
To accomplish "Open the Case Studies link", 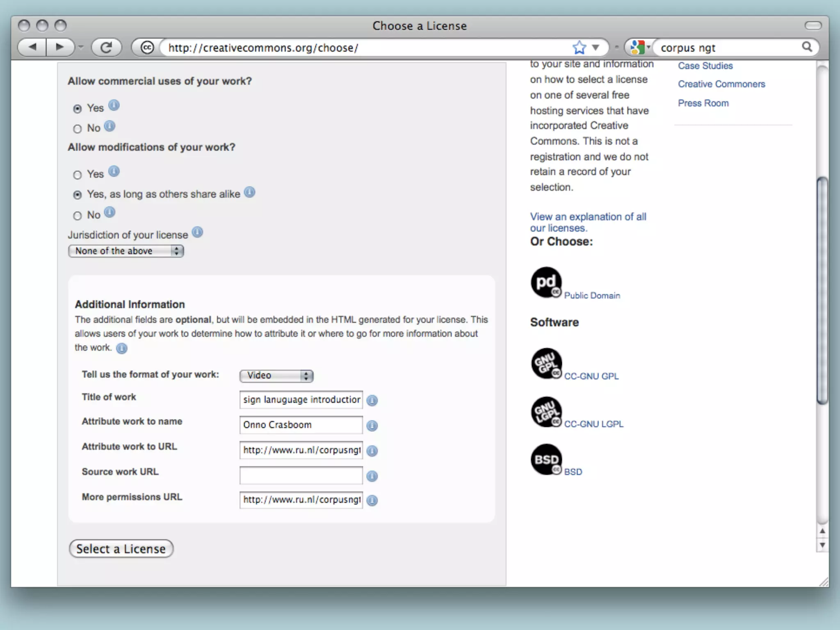I will [705, 66].
